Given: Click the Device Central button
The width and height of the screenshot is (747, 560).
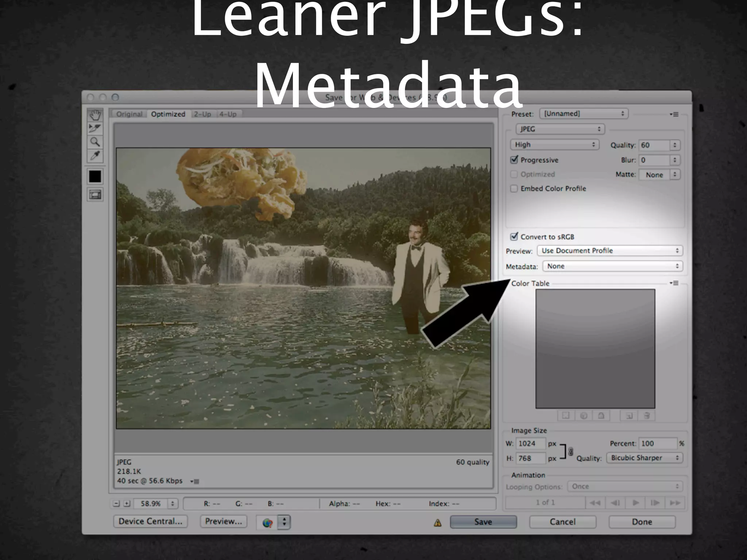Looking at the screenshot, I should tap(150, 521).
